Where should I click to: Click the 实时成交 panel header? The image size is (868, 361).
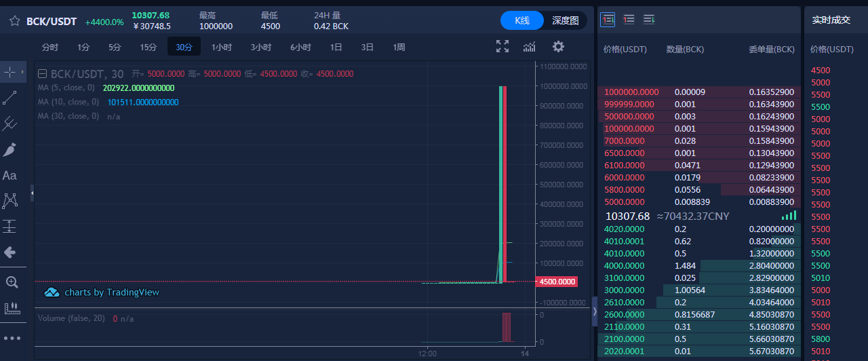tap(831, 20)
